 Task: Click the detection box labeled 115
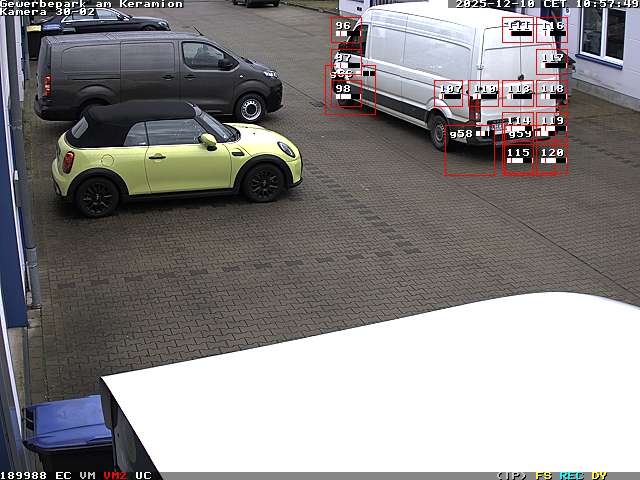tap(518, 156)
